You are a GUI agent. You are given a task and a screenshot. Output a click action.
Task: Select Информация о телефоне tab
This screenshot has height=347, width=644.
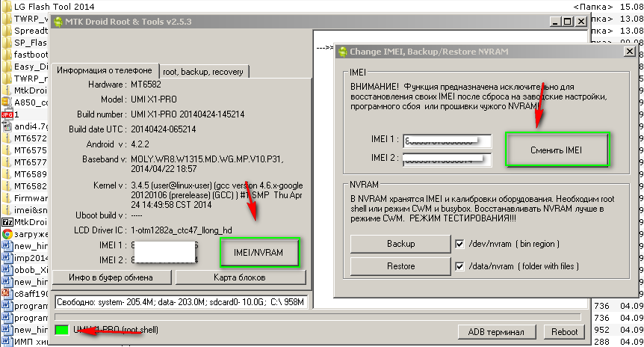105,70
